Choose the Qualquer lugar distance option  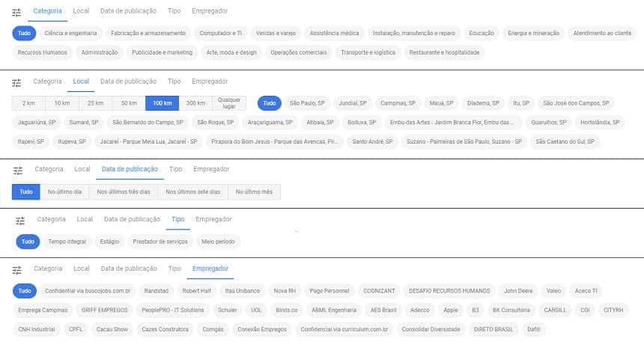click(x=229, y=103)
